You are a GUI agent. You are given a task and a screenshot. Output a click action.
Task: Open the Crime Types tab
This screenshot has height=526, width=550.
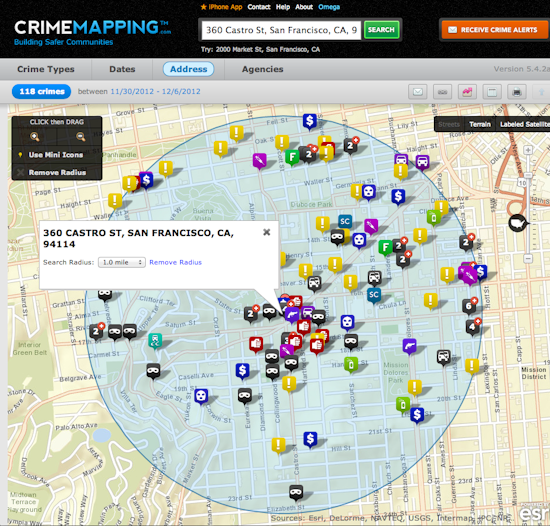46,69
